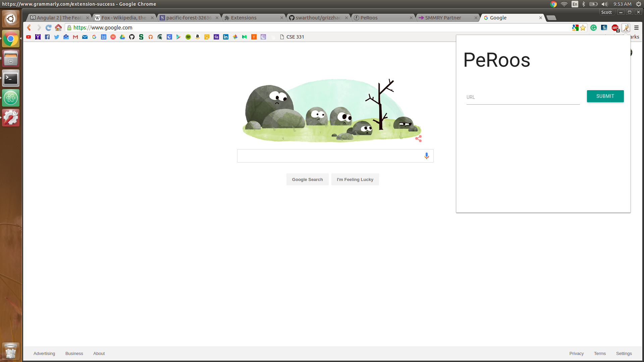Viewport: 644px width, 362px height.
Task: Open Chrome's hamburger menu
Action: (636, 28)
